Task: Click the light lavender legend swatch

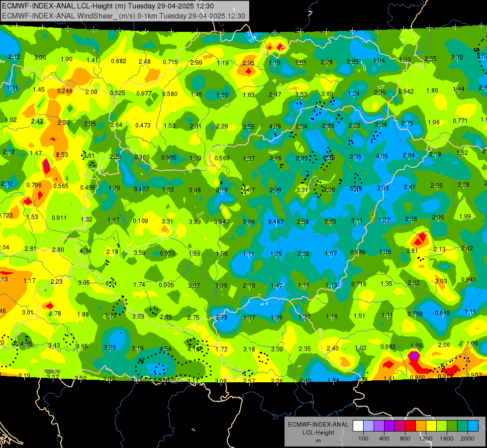Action: click(369, 426)
